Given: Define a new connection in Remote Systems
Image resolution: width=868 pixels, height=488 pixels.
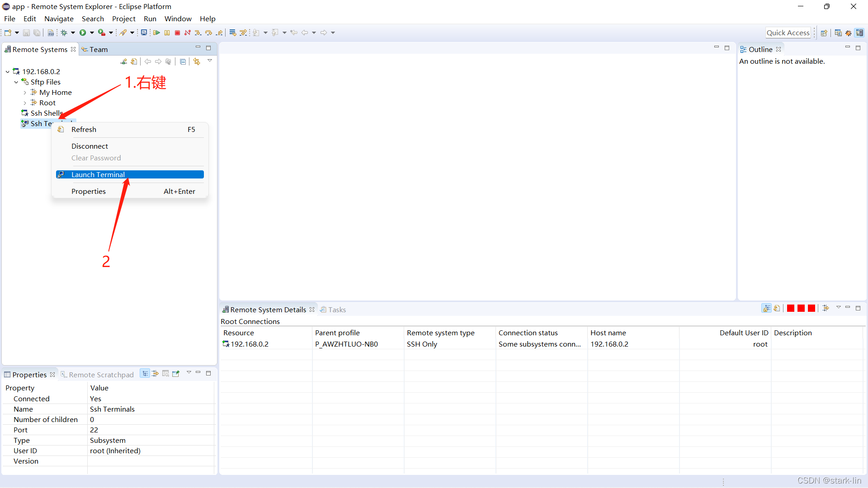Looking at the screenshot, I should pyautogui.click(x=124, y=61).
